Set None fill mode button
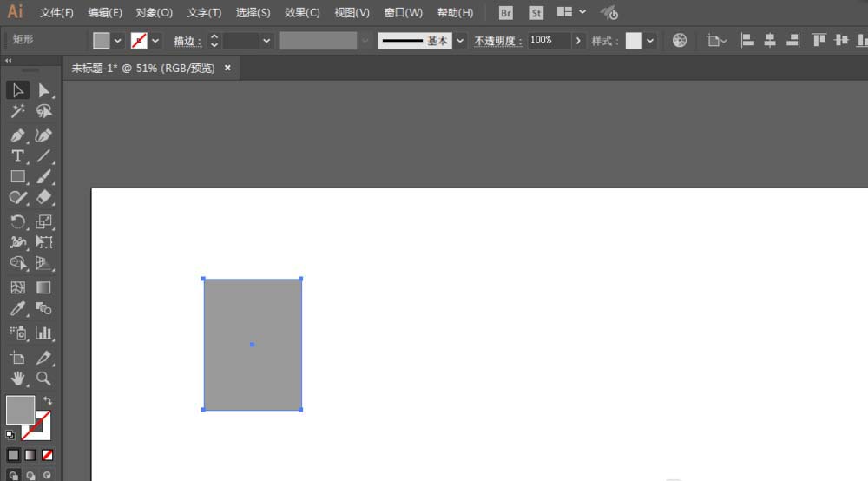 tap(48, 455)
